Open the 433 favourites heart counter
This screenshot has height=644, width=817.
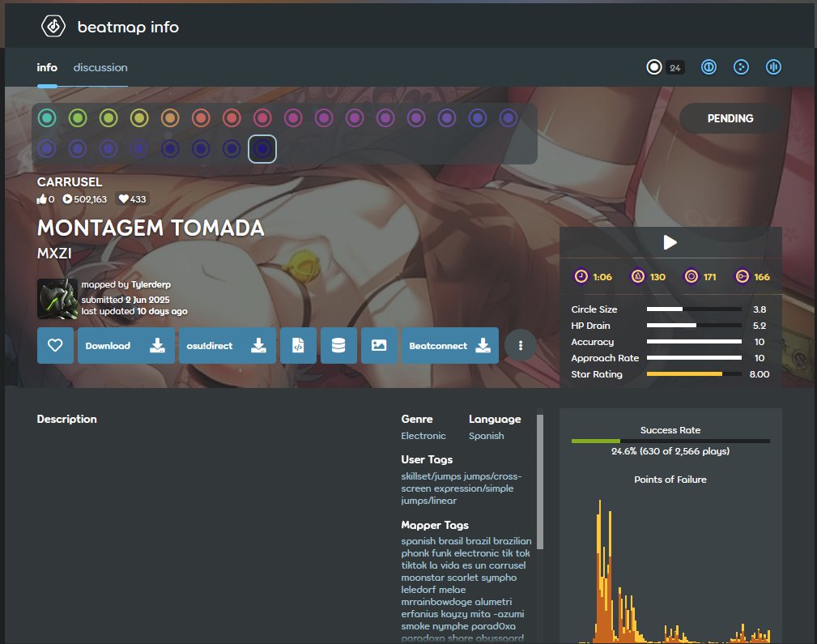(132, 199)
